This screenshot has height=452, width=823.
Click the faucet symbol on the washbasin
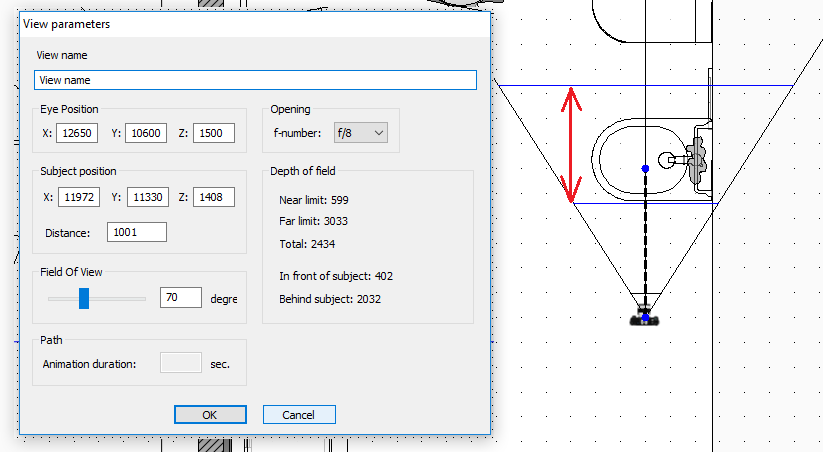pyautogui.click(x=683, y=159)
